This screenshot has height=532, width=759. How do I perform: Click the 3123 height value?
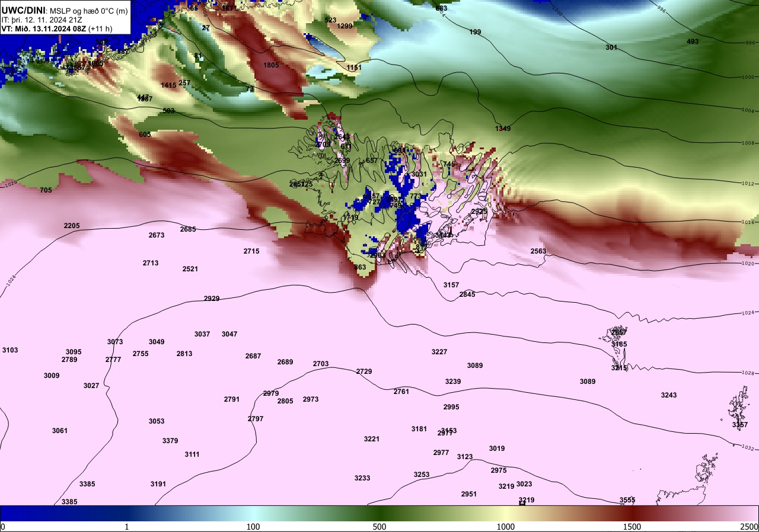(x=465, y=457)
